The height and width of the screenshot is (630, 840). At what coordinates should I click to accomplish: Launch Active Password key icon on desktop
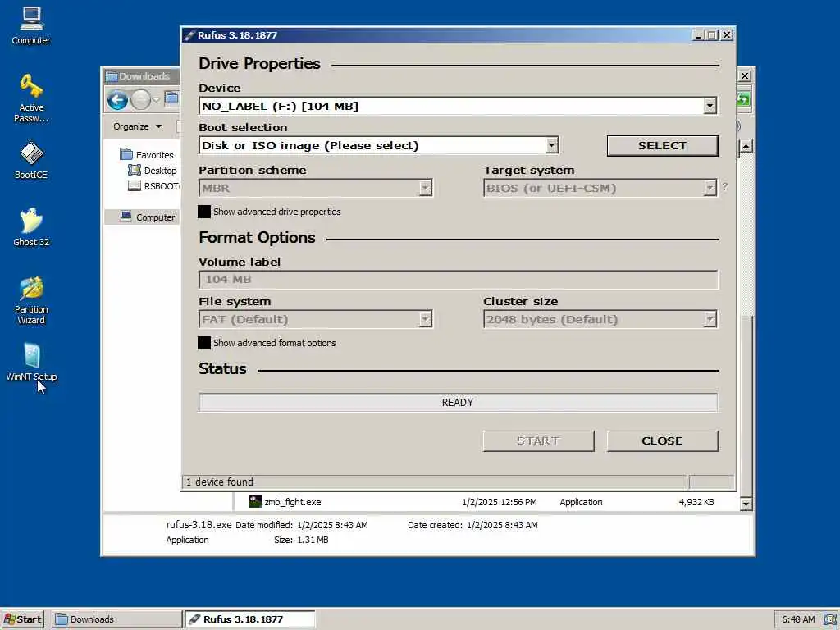[31, 98]
